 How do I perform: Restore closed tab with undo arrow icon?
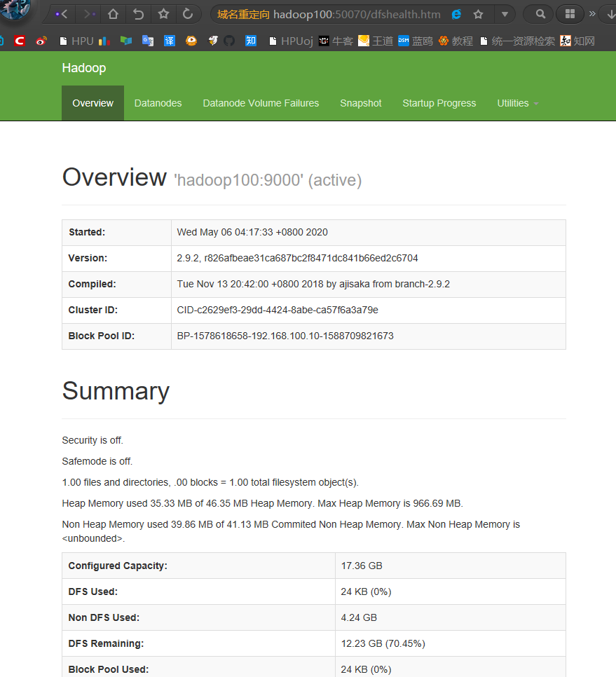[x=138, y=14]
